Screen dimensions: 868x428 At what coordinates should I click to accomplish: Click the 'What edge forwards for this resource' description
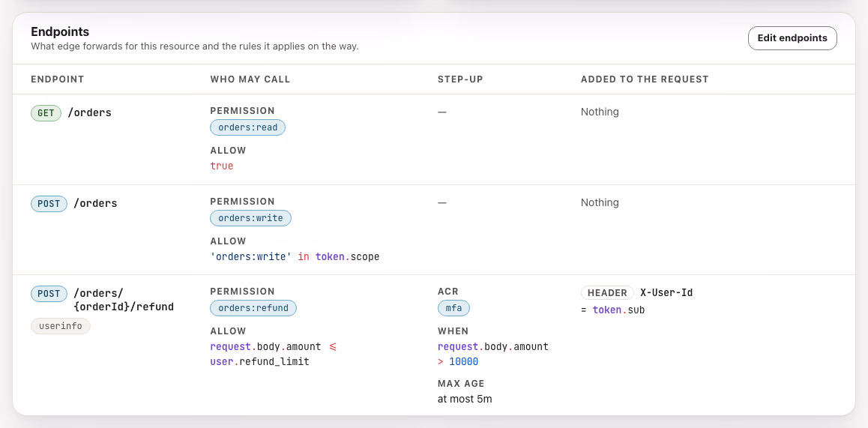(195, 46)
